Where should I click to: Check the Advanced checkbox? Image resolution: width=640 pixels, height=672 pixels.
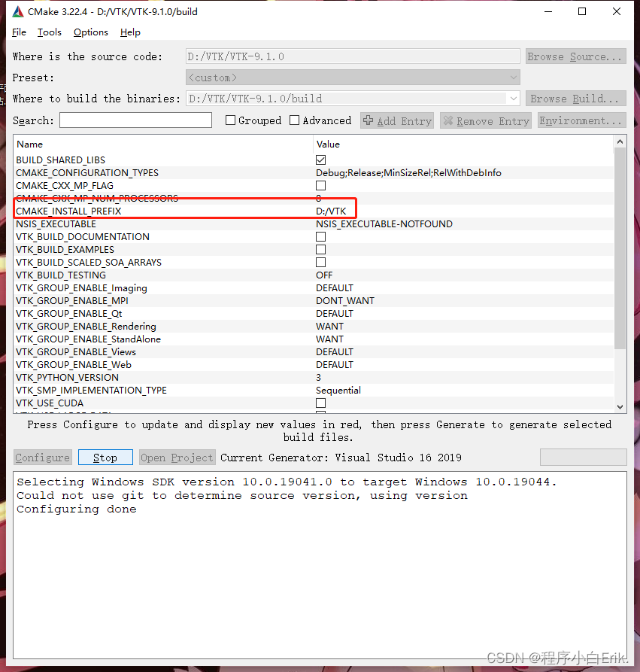pyautogui.click(x=294, y=120)
